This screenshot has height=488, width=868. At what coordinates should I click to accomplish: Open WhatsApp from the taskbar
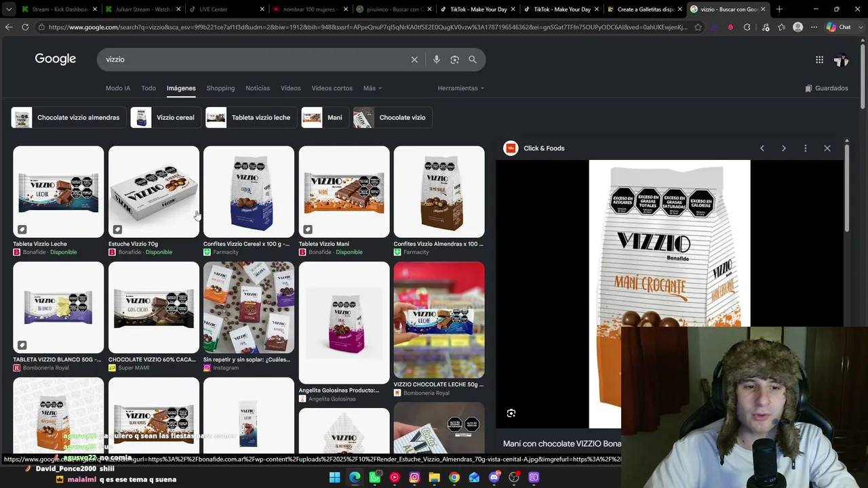pyautogui.click(x=374, y=478)
